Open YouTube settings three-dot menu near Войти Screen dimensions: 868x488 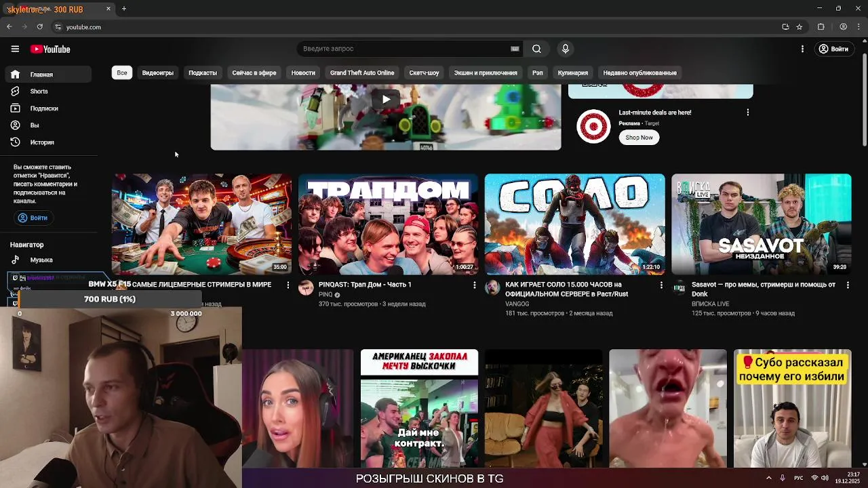click(802, 49)
